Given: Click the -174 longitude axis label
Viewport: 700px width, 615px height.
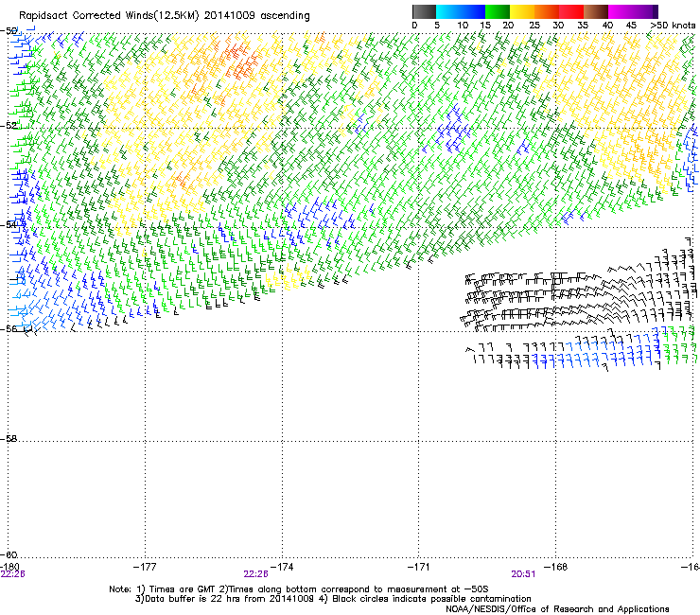Looking at the screenshot, I should [282, 567].
